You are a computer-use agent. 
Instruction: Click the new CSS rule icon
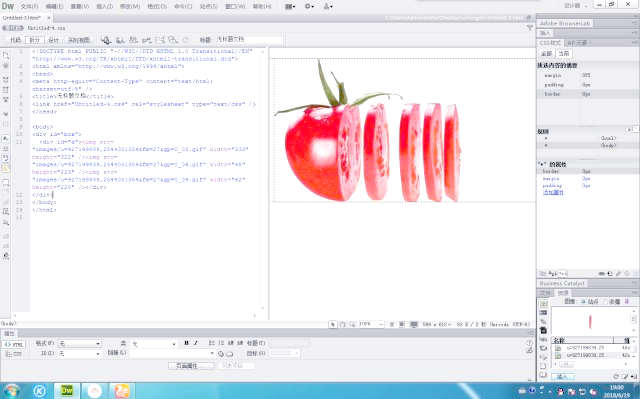point(610,274)
